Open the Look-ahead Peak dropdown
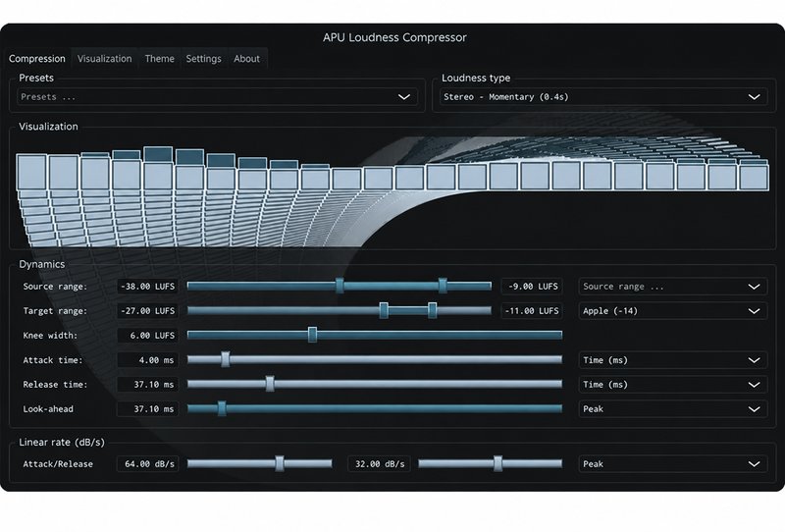This screenshot has width=785, height=532. [672, 409]
